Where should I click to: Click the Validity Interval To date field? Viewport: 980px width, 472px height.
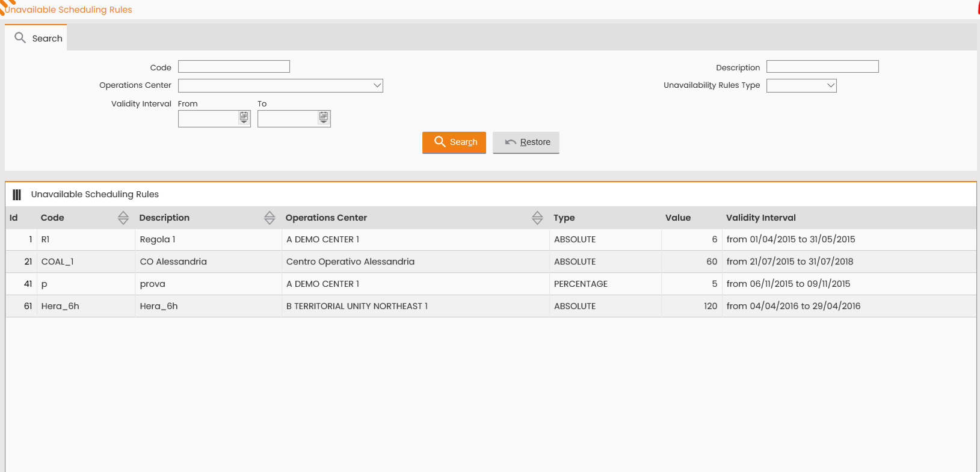point(288,118)
